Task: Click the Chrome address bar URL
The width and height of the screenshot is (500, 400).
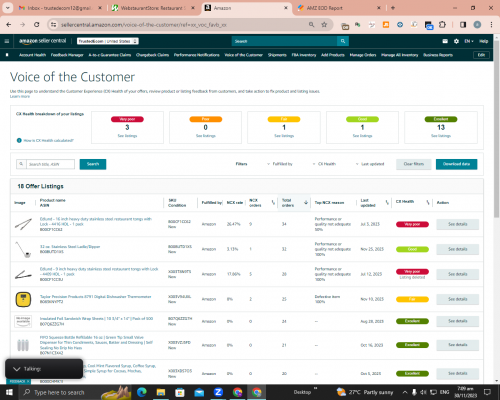Action: pos(144,25)
